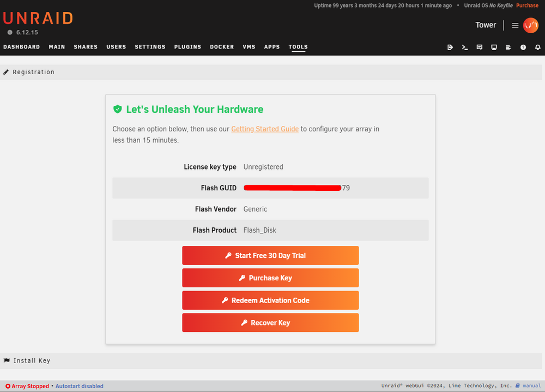Open the system log icon
The width and height of the screenshot is (545, 392).
pos(508,47)
